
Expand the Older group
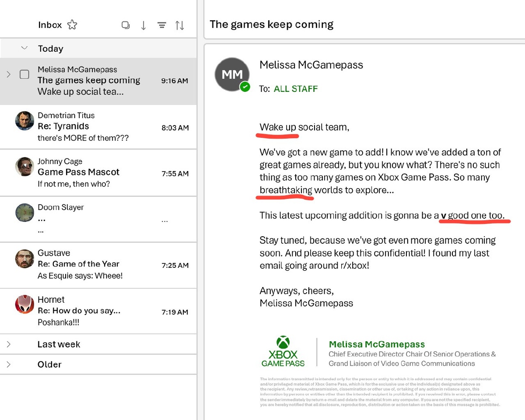(8, 364)
